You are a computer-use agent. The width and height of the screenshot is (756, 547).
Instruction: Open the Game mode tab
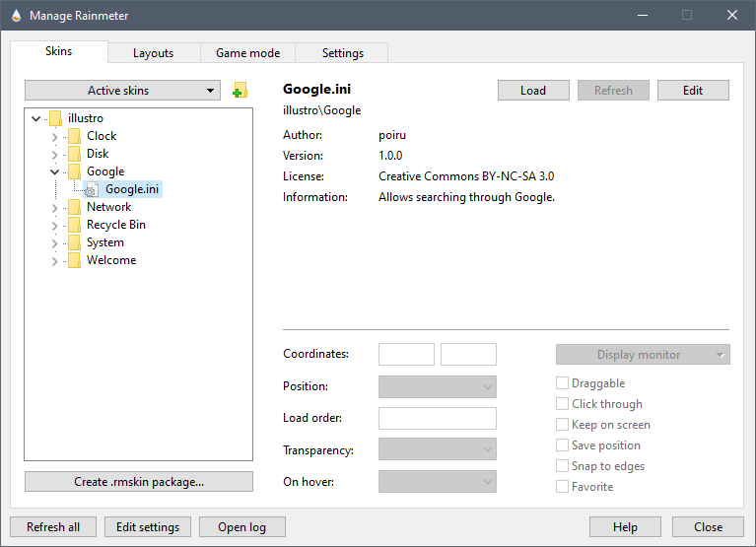247,53
